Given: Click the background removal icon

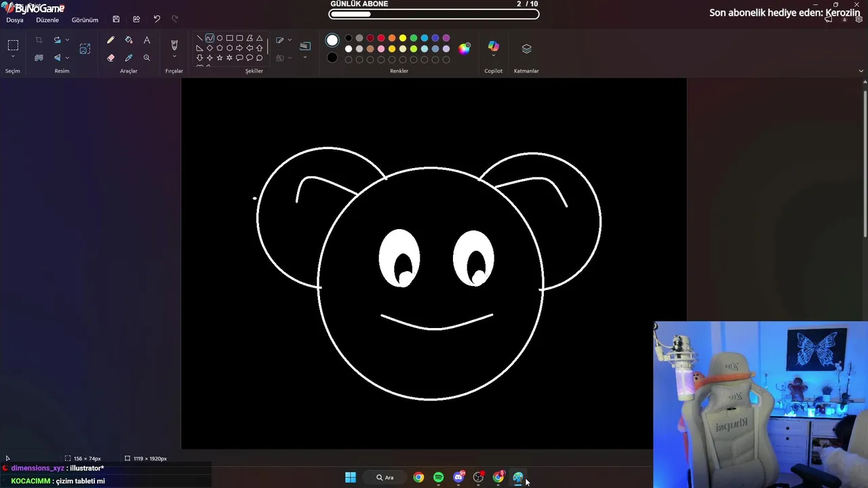Looking at the screenshot, I should point(39,58).
